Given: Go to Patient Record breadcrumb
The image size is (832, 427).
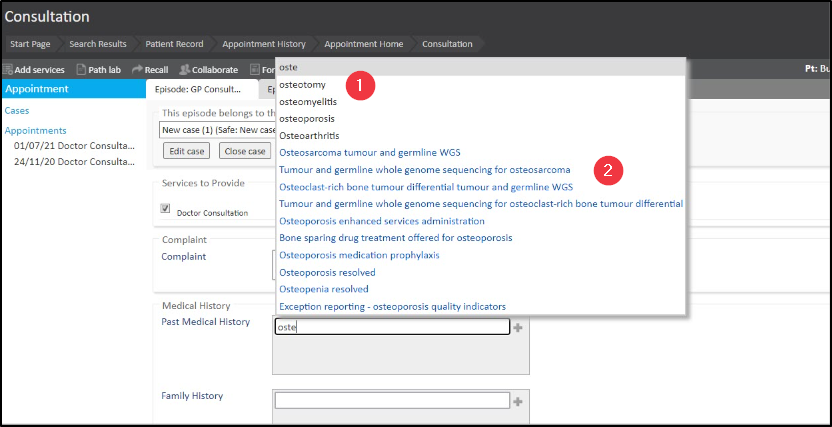Looking at the screenshot, I should (173, 44).
